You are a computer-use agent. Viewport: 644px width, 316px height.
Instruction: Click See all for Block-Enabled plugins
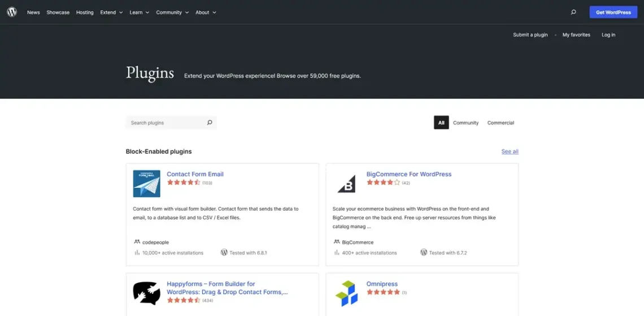point(510,151)
